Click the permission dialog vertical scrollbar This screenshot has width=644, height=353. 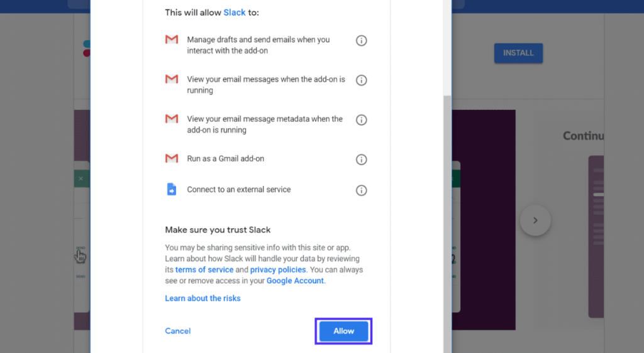tap(447, 224)
